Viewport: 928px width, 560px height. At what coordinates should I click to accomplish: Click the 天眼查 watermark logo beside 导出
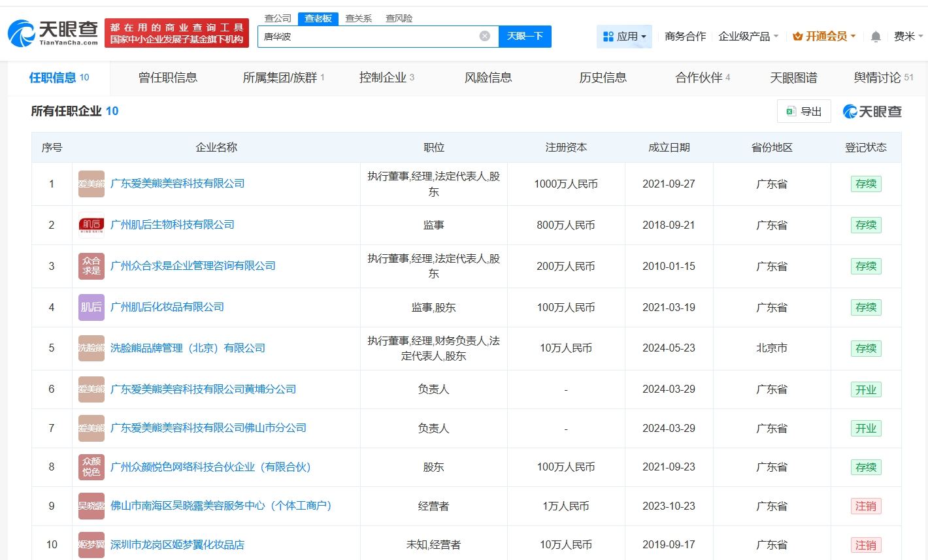tap(872, 111)
